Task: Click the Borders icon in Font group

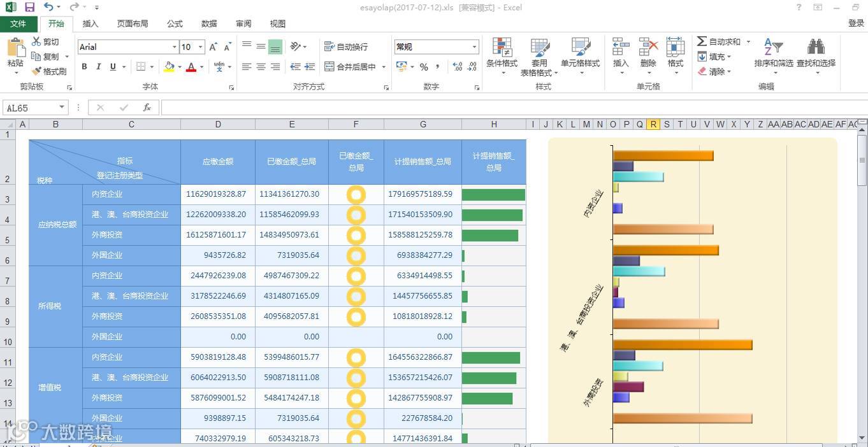Action: 141,66
